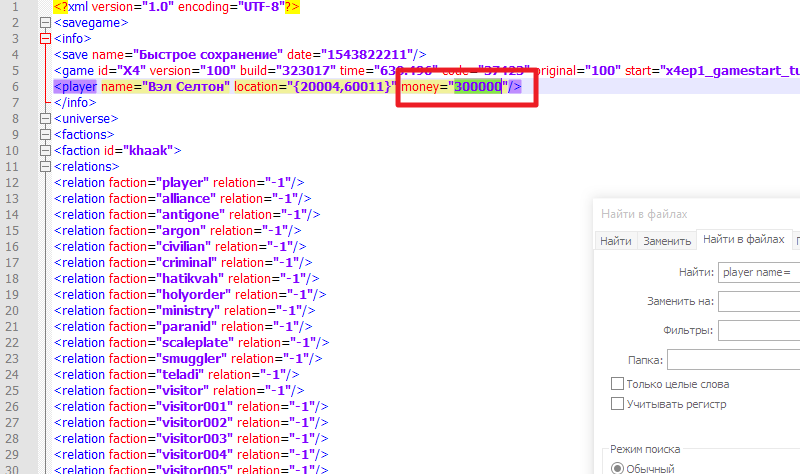Collapse the savegame fold marker on line 2
The width and height of the screenshot is (800, 474).
click(x=45, y=22)
